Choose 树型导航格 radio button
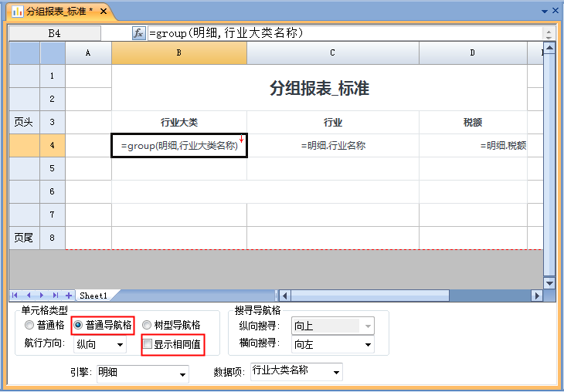564x392 pixels. pyautogui.click(x=147, y=326)
